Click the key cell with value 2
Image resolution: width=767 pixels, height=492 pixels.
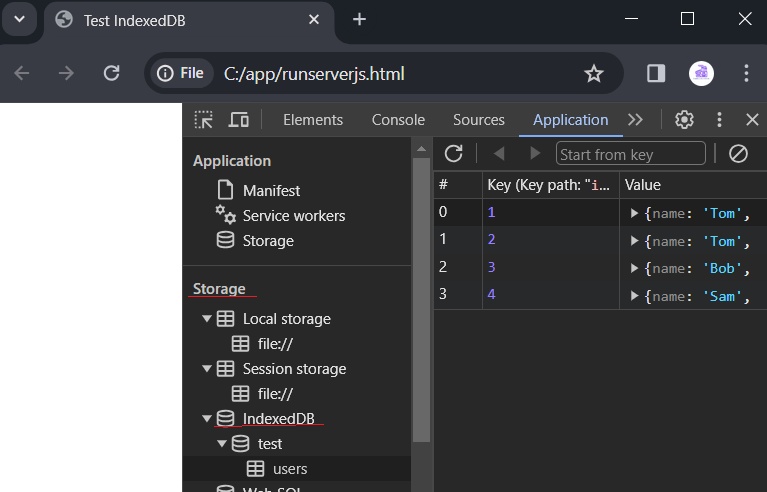(551, 239)
